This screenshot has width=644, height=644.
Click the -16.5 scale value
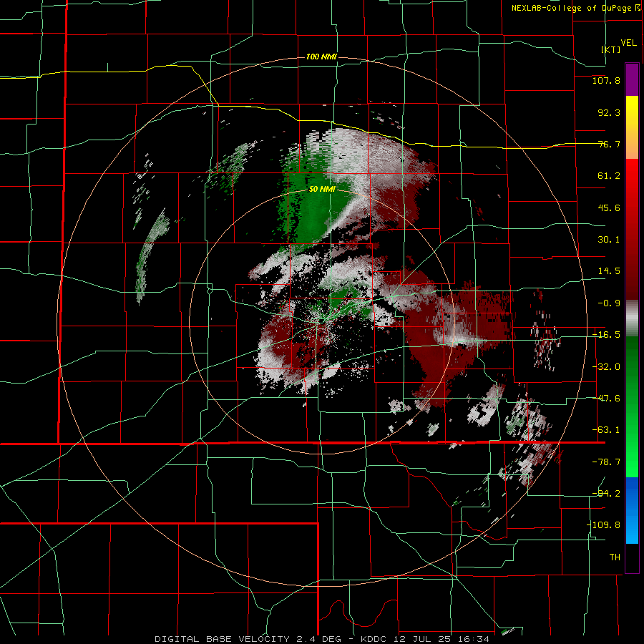[606, 335]
